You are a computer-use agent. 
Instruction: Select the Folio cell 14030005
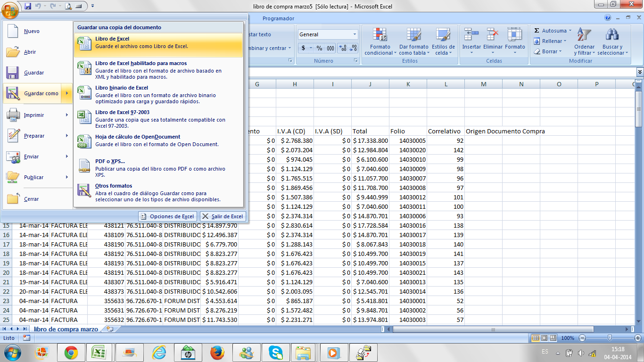click(408, 140)
